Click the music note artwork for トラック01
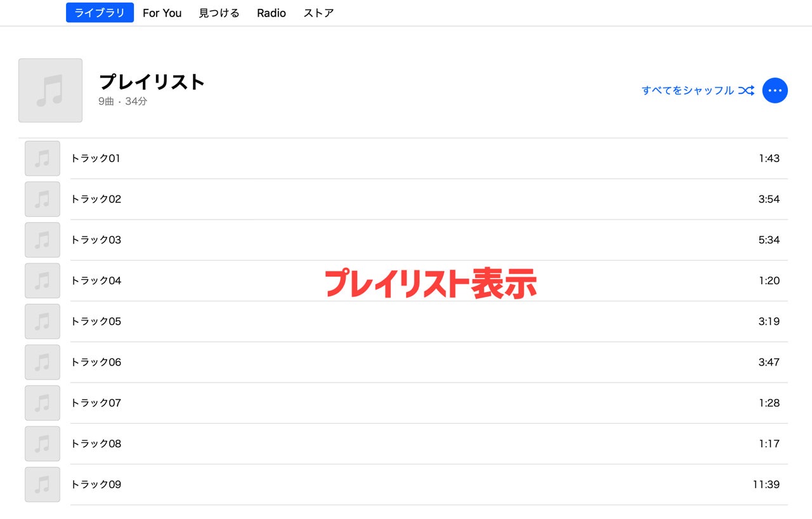The width and height of the screenshot is (812, 519). [x=43, y=159]
